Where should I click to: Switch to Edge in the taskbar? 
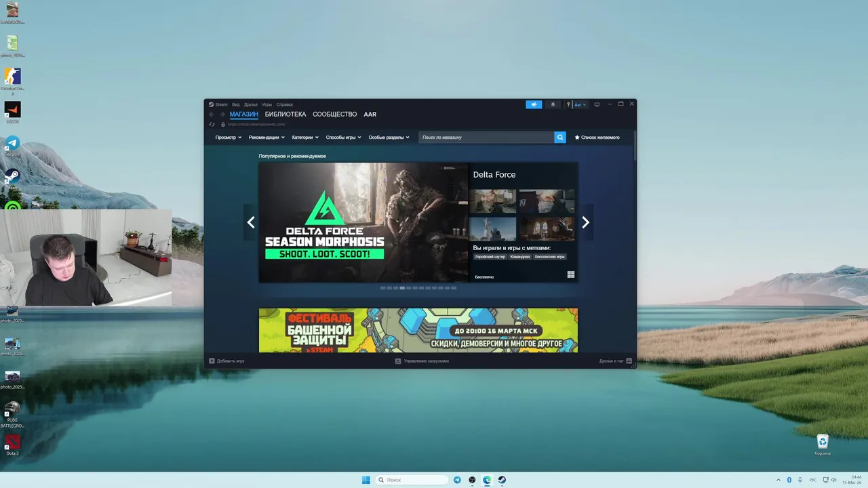click(x=487, y=480)
